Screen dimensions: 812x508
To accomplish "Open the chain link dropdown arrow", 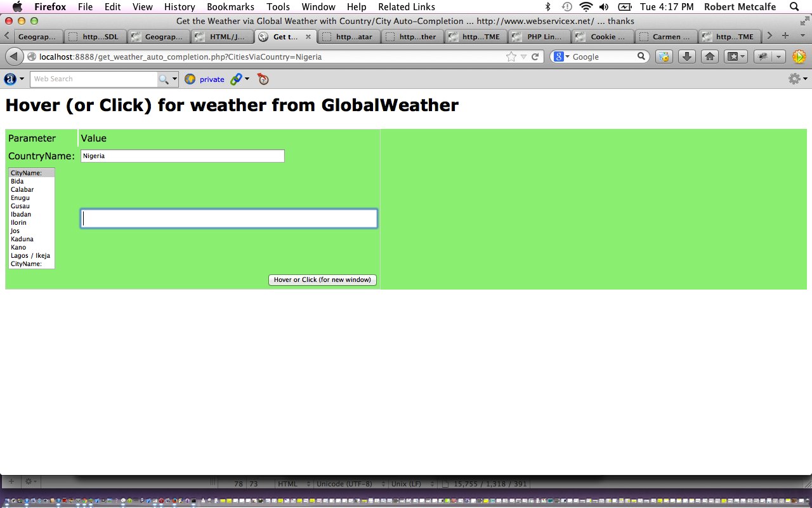I will pos(247,79).
